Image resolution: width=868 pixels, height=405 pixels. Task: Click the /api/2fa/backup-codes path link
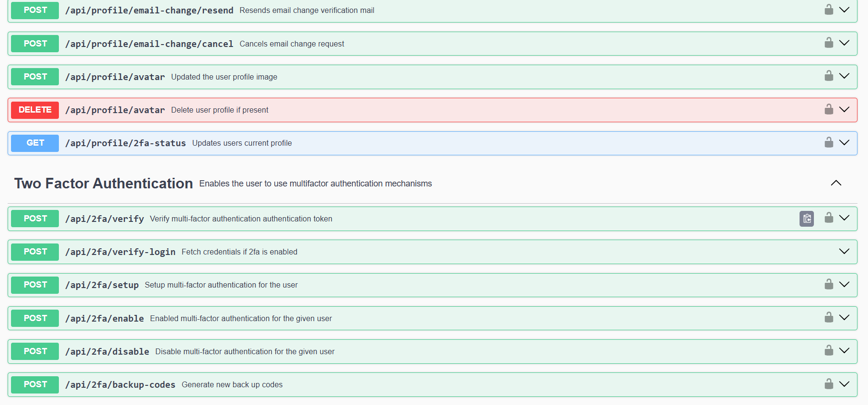tap(120, 385)
